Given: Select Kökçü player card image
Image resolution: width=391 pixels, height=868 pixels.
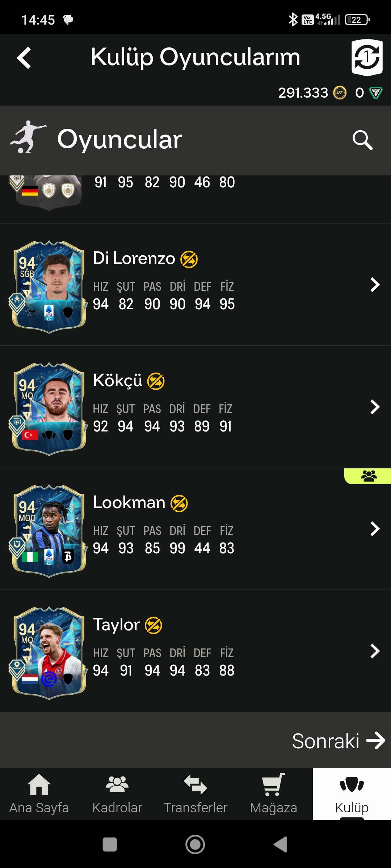Looking at the screenshot, I should click(49, 409).
